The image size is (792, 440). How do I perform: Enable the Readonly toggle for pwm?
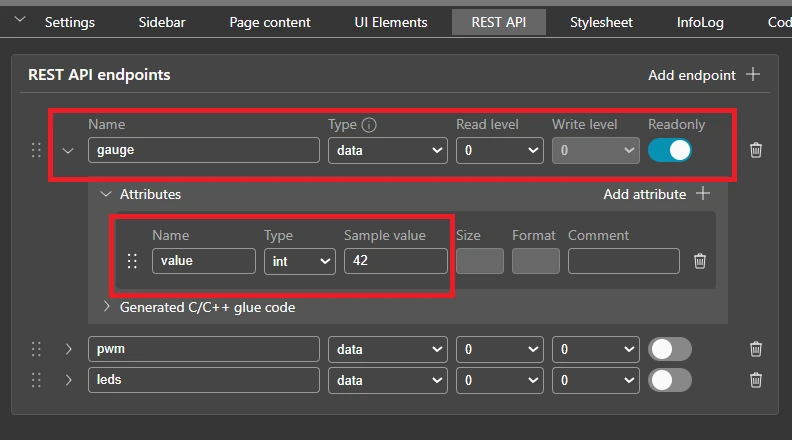(x=669, y=349)
